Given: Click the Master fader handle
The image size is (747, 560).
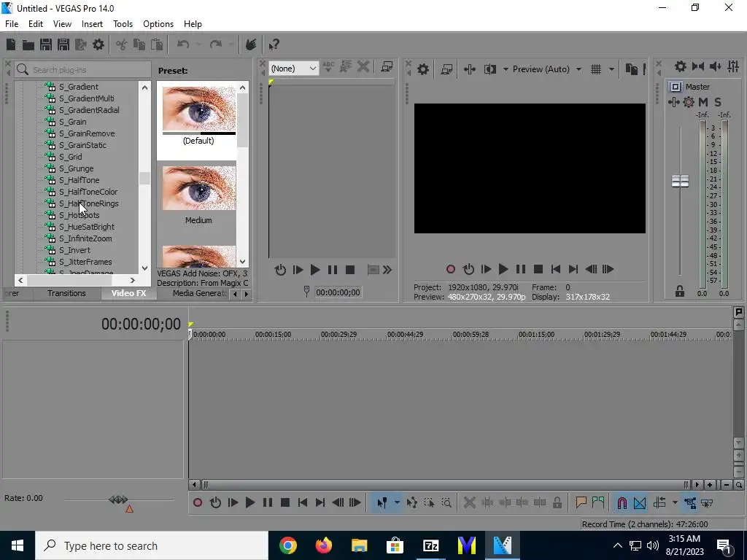Looking at the screenshot, I should [680, 181].
